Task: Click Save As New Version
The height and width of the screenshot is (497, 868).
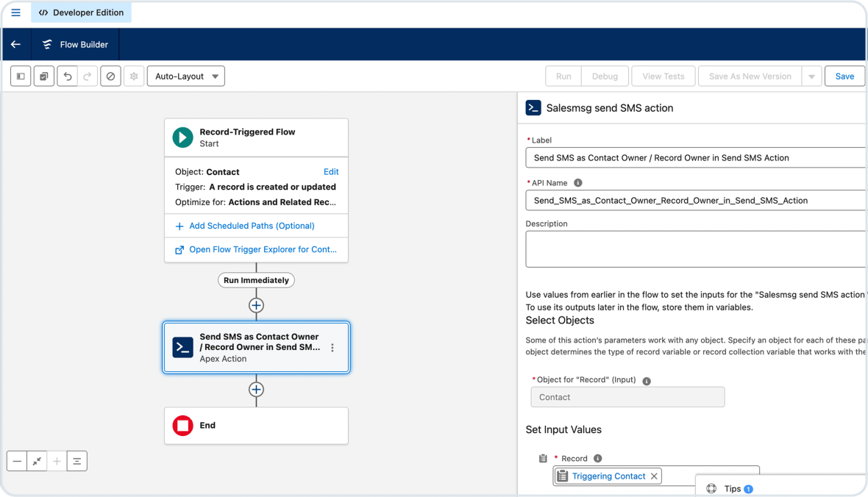Action: [x=750, y=76]
